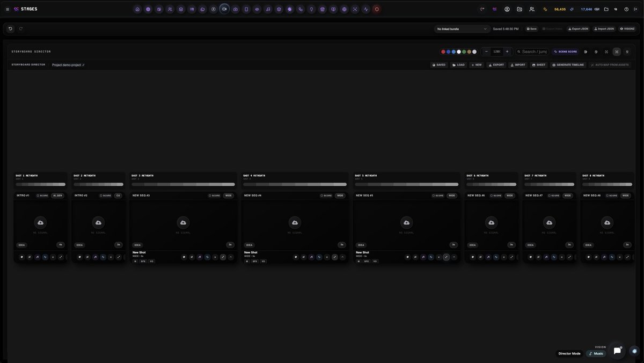Click the NEW storyboard button
The image size is (644, 363).
click(476, 65)
